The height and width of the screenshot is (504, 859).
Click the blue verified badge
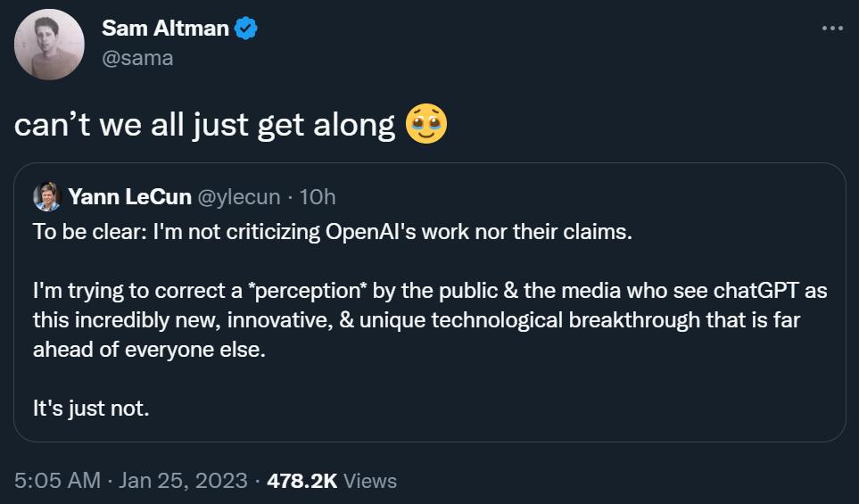246,29
